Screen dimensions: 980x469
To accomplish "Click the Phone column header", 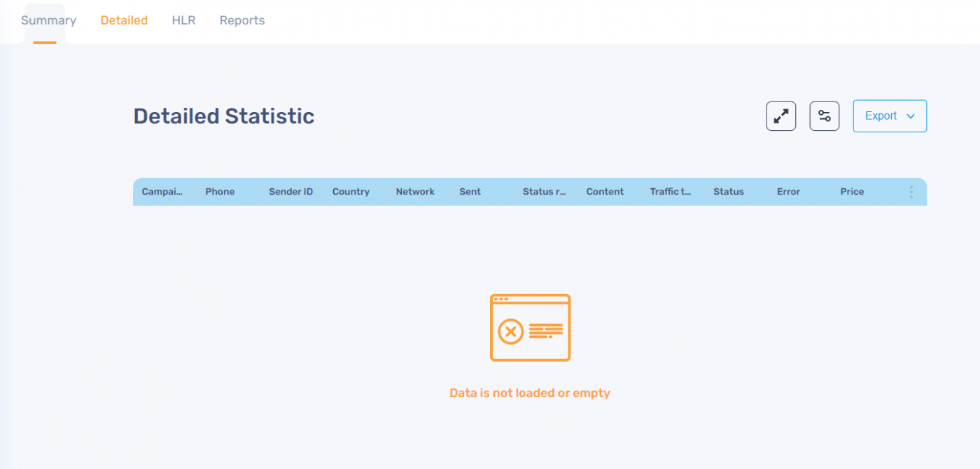I will click(x=220, y=192).
